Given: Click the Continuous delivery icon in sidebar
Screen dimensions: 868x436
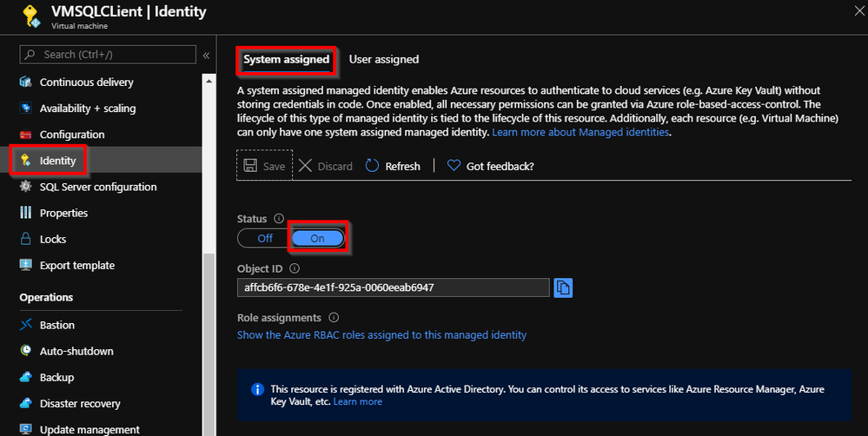Looking at the screenshot, I should [x=25, y=82].
